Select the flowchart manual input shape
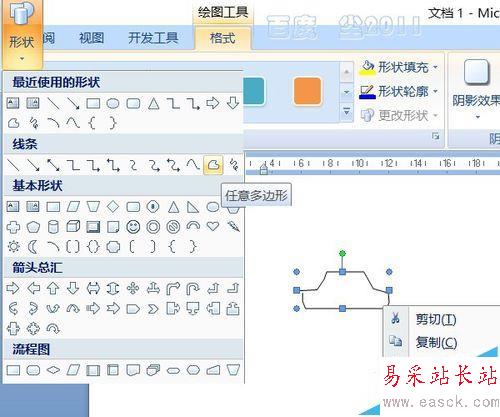This screenshot has width=500, height=417. (x=213, y=370)
